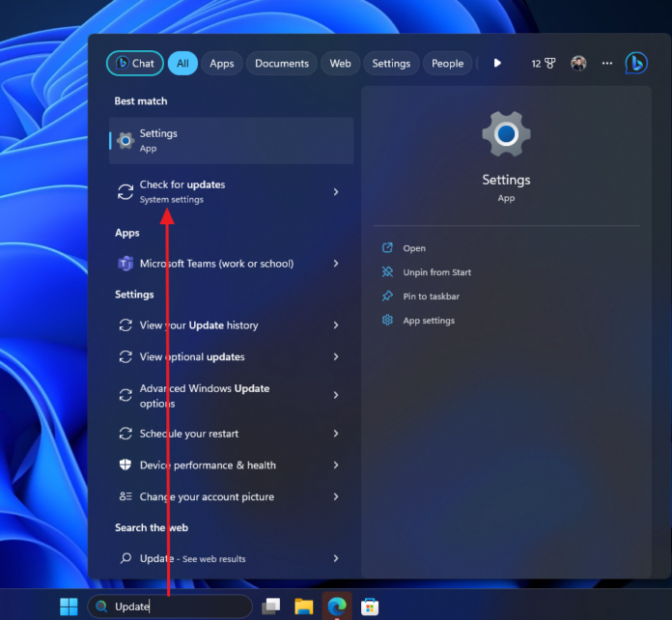Focus the taskbar search box containing Update
Image resolution: width=672 pixels, height=620 pixels.
click(x=170, y=606)
